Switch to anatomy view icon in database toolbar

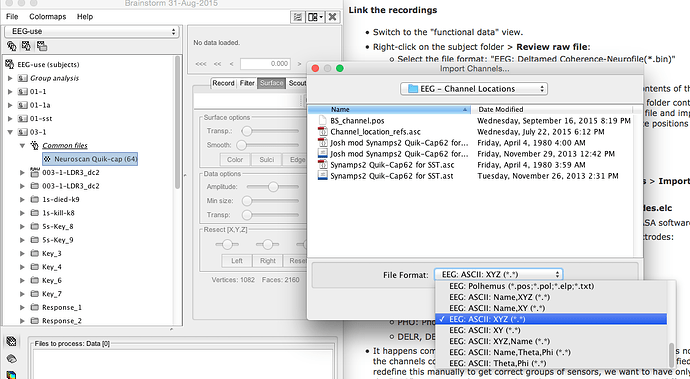pos(11,46)
